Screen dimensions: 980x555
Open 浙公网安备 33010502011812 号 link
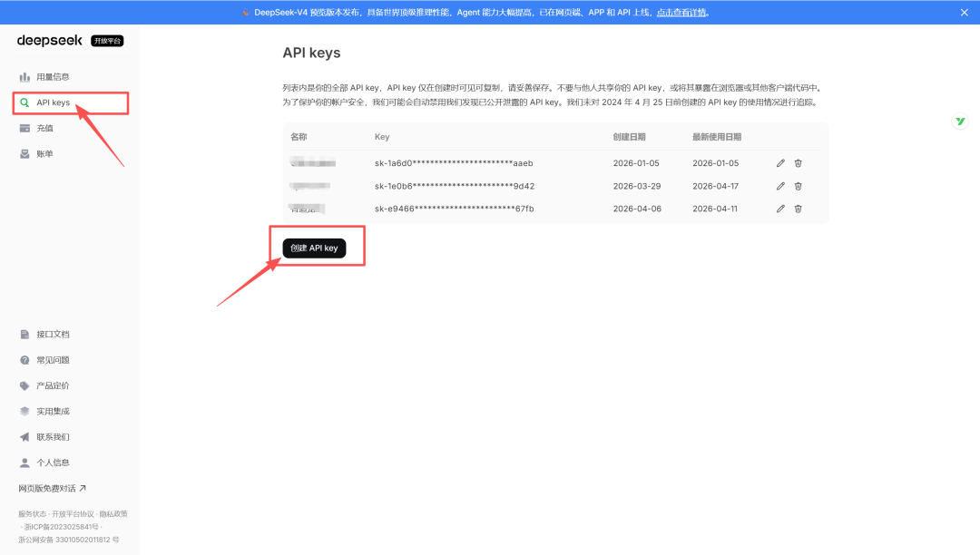[68, 540]
